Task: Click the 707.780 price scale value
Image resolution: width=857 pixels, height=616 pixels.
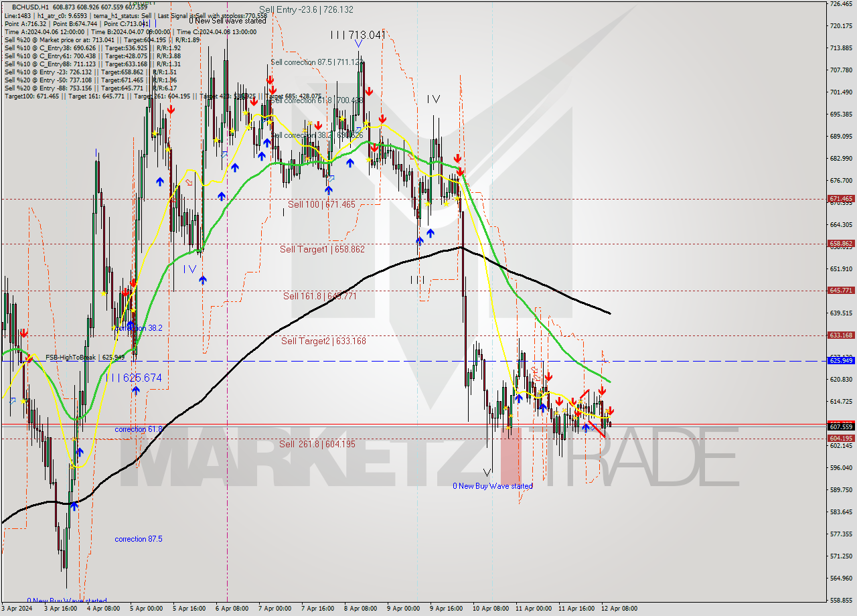Action: (x=841, y=70)
